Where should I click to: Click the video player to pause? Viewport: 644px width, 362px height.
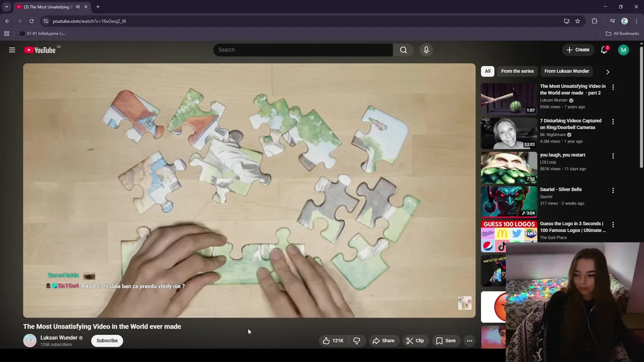(x=249, y=190)
